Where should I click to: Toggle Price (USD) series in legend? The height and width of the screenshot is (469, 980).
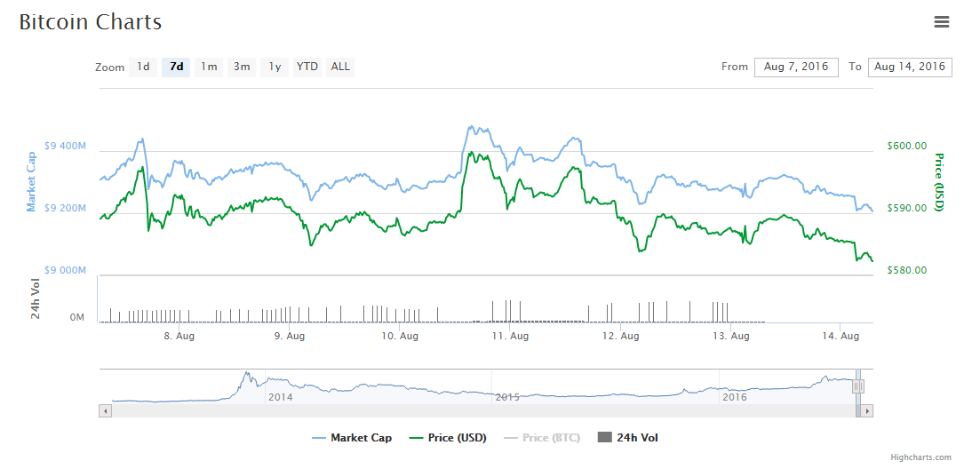[448, 437]
